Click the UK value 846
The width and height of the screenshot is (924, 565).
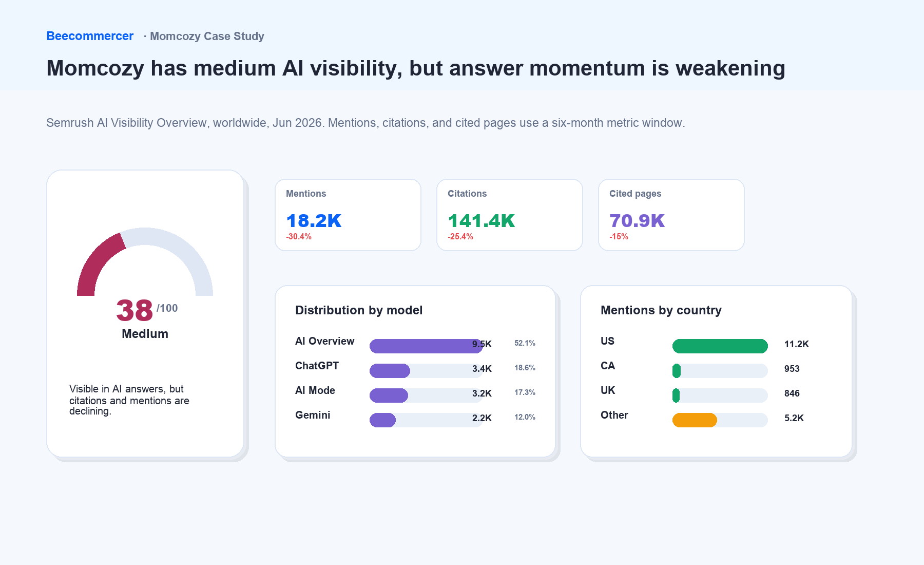click(792, 393)
